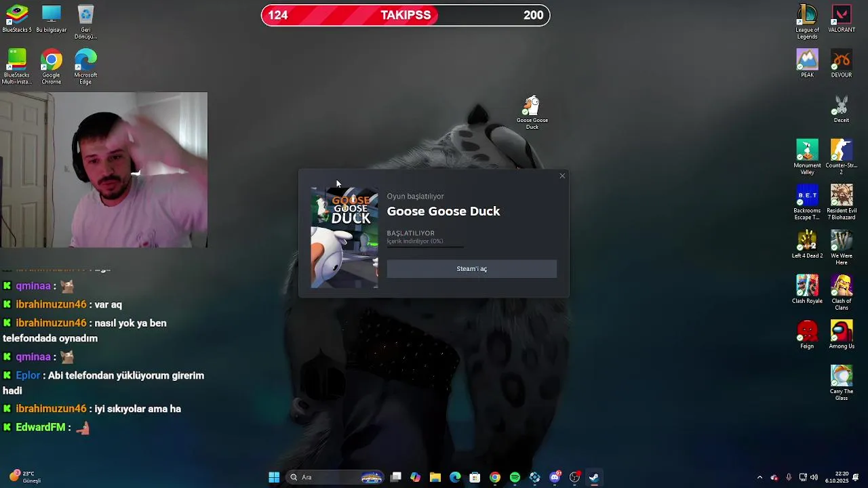Click Eplor username in chat
868x488 pixels.
[x=28, y=375]
